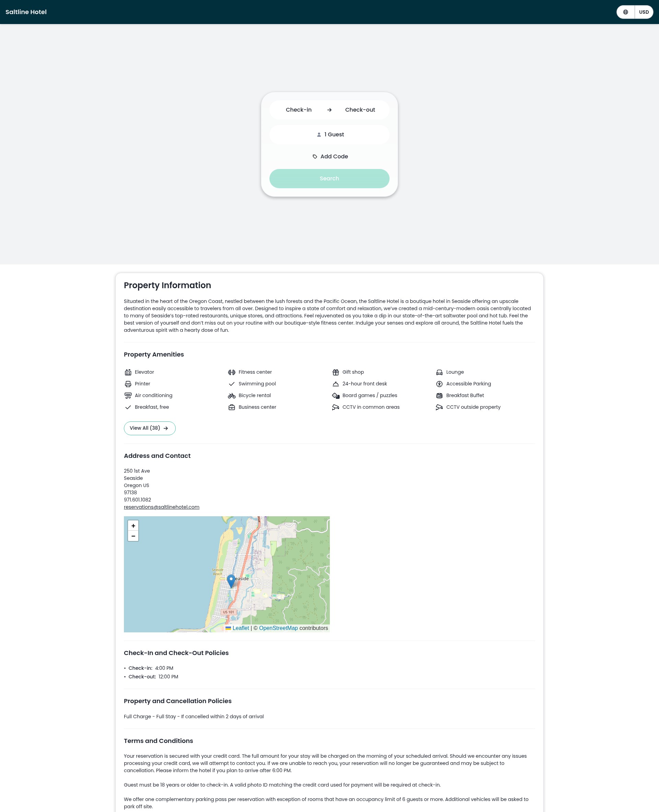This screenshot has height=812, width=659.
Task: Click the CCTV in common areas icon
Action: pyautogui.click(x=336, y=407)
